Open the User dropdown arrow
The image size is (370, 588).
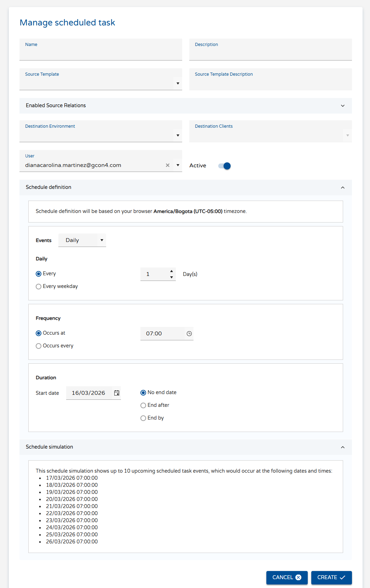(x=178, y=165)
